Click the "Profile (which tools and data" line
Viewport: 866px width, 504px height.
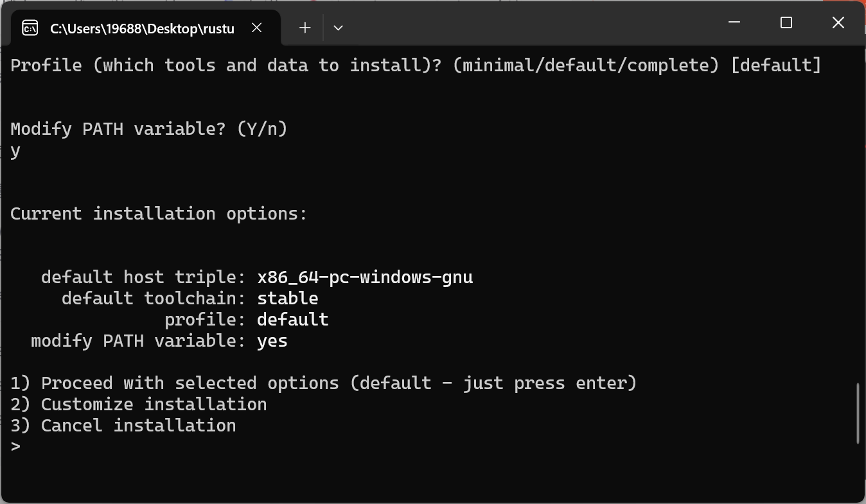coord(416,65)
